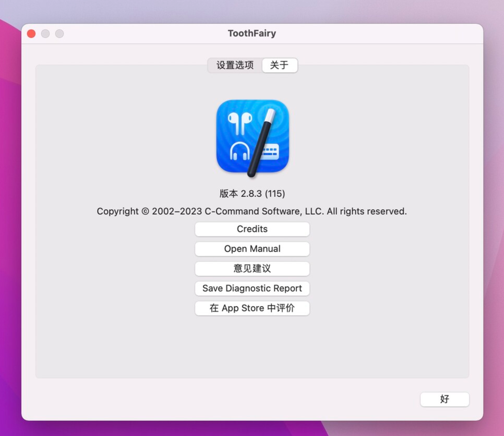504x436 pixels.
Task: Click 在 App Store 中评价 button
Action: [x=252, y=308]
